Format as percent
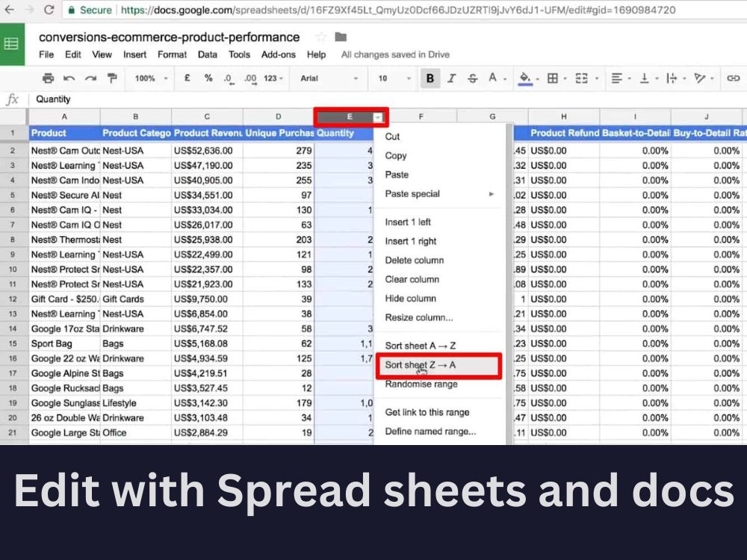The height and width of the screenshot is (560, 747). click(x=208, y=78)
